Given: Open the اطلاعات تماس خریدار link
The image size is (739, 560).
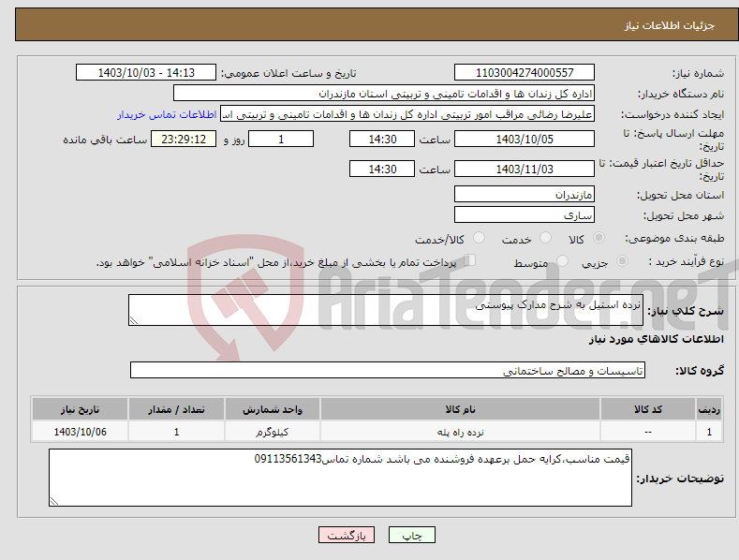Looking at the screenshot, I should pos(167,114).
